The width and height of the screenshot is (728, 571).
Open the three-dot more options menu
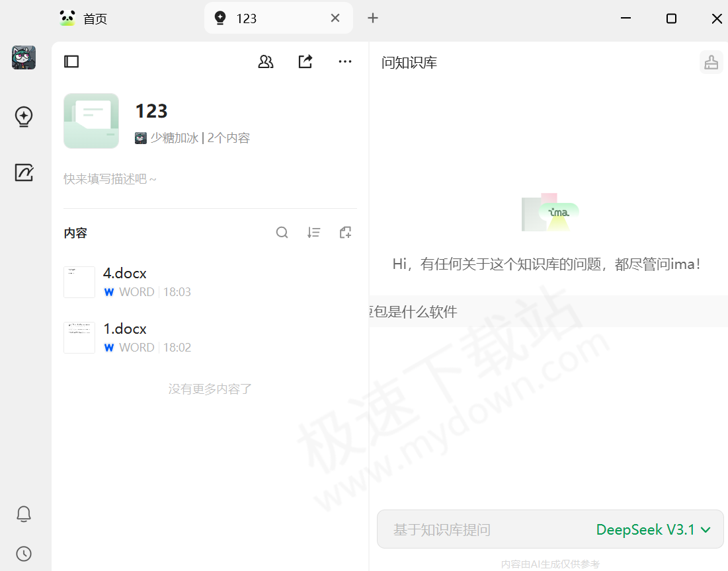point(345,61)
